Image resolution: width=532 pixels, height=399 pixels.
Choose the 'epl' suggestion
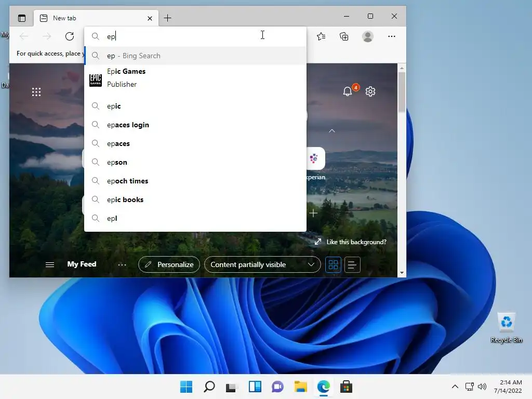coord(195,218)
